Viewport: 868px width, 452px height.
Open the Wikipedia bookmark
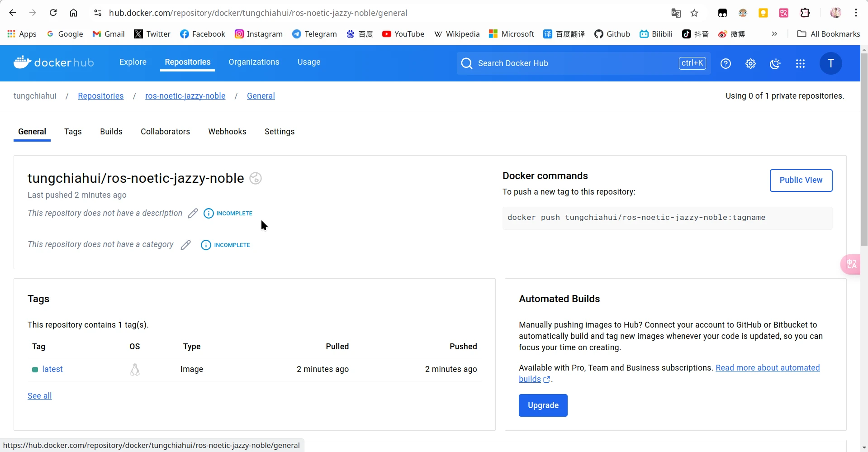(457, 34)
